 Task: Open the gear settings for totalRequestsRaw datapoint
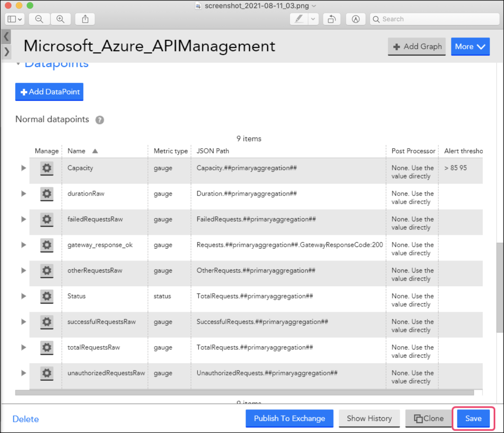point(47,348)
